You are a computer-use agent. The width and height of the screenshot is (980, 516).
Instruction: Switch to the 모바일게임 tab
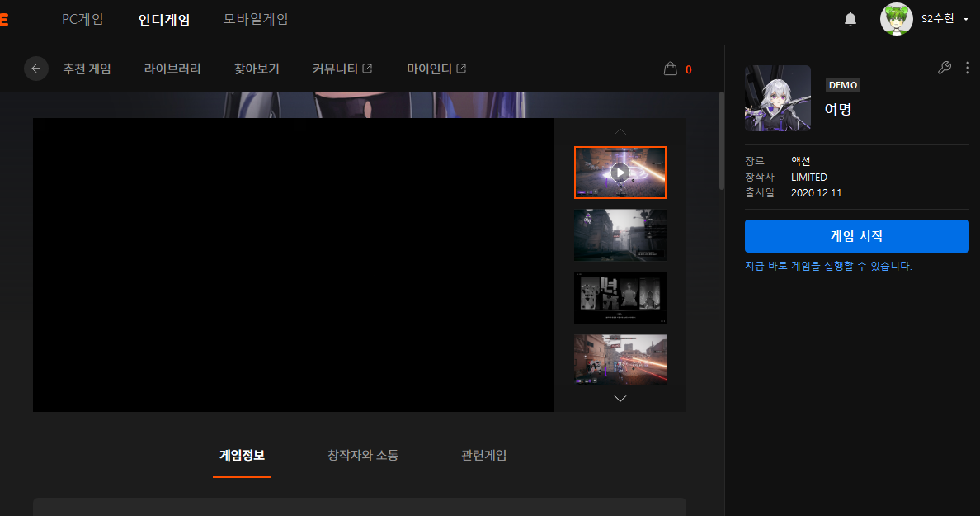point(256,19)
